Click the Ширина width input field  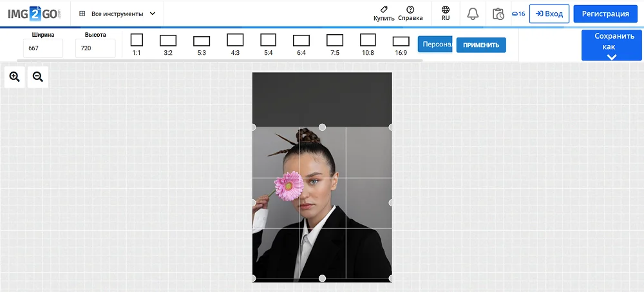point(43,48)
